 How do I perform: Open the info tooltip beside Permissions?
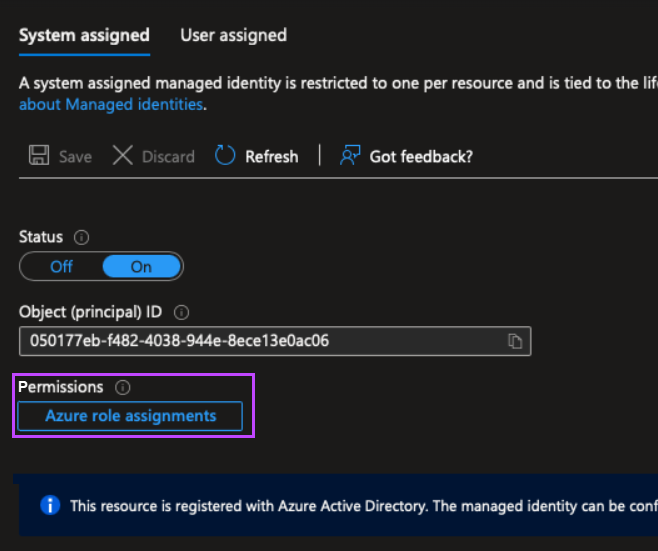123,387
